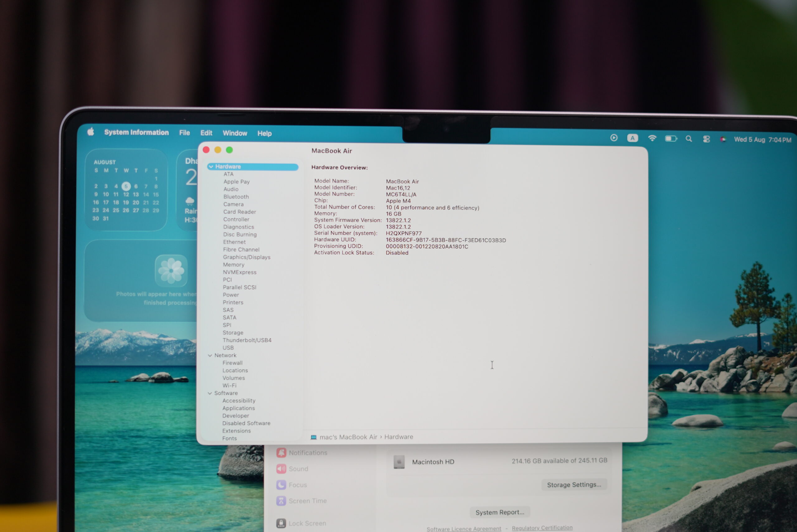Select Card Reader in the sidebar
The height and width of the screenshot is (532, 797).
(x=240, y=212)
